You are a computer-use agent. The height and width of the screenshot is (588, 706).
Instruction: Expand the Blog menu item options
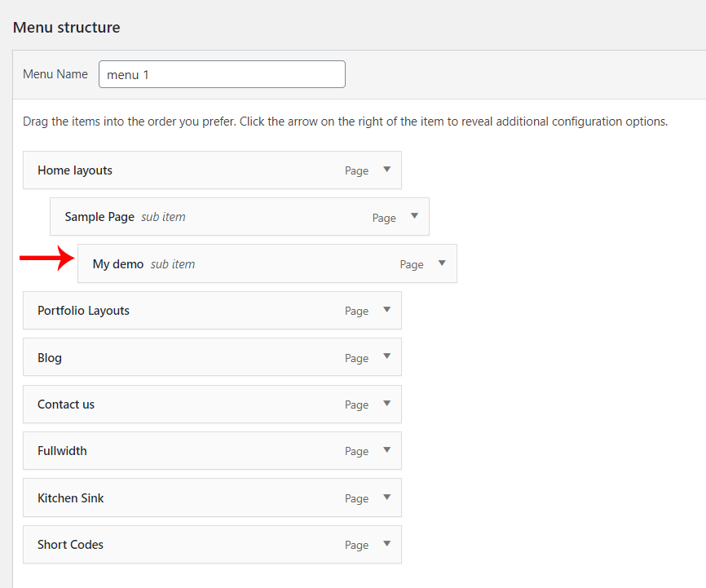tap(386, 356)
